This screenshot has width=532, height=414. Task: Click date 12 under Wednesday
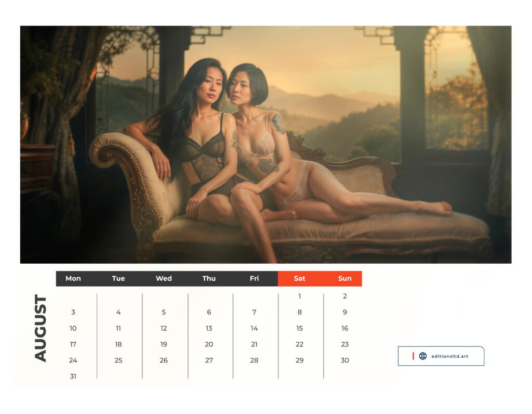pyautogui.click(x=164, y=328)
